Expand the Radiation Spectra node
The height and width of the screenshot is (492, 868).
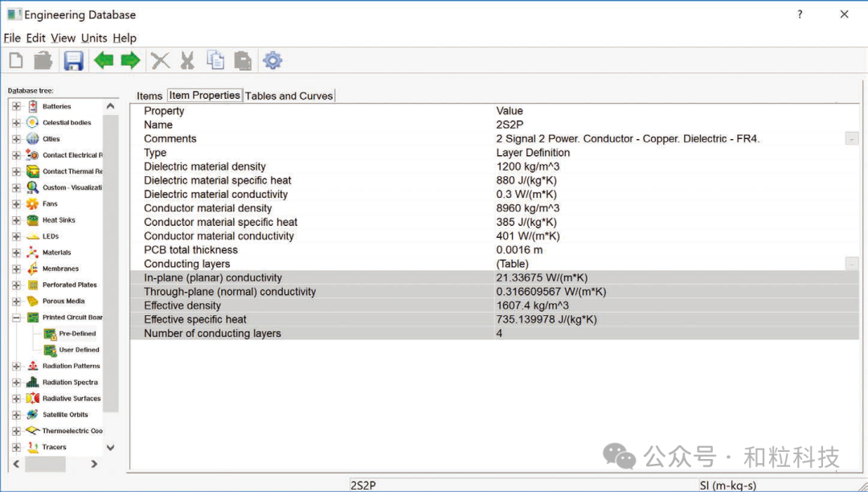pos(16,383)
